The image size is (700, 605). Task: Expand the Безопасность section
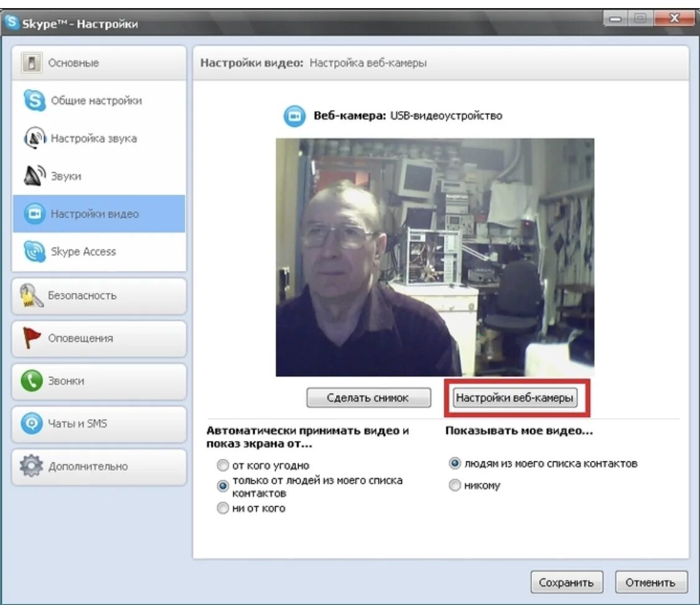click(99, 296)
